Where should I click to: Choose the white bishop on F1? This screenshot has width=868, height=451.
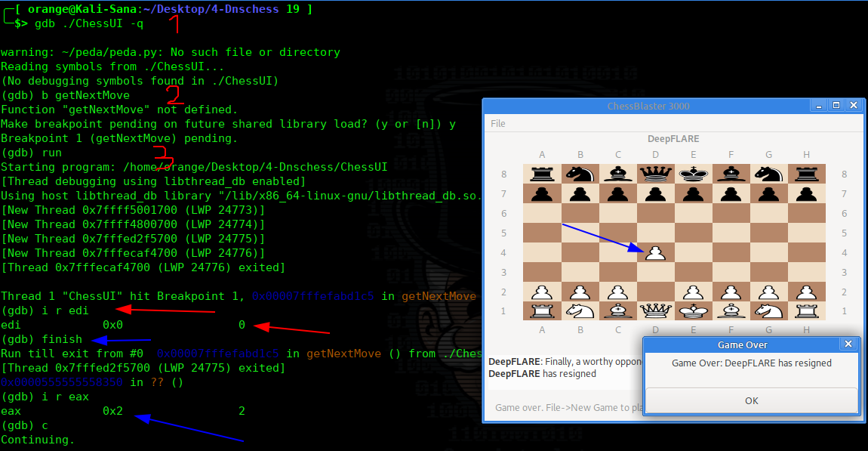pyautogui.click(x=731, y=310)
